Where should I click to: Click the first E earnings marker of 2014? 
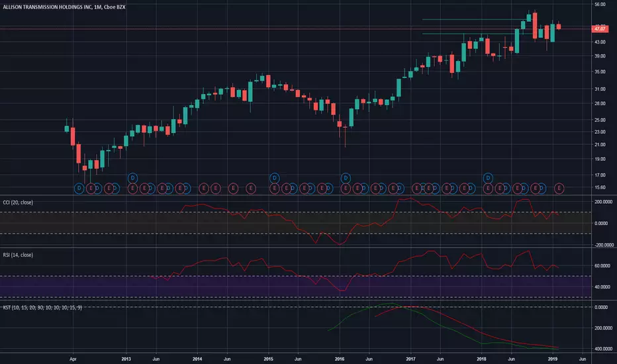[x=203, y=189]
